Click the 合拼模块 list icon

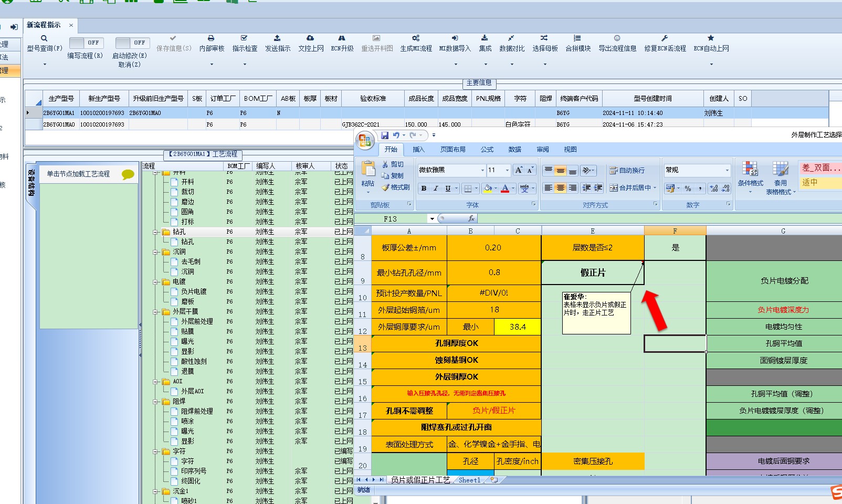tap(577, 38)
